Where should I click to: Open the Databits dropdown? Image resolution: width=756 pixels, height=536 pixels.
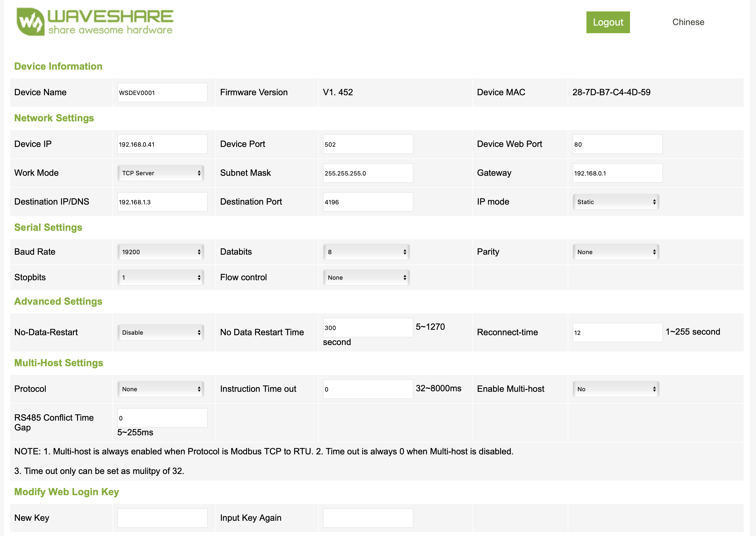pos(366,252)
